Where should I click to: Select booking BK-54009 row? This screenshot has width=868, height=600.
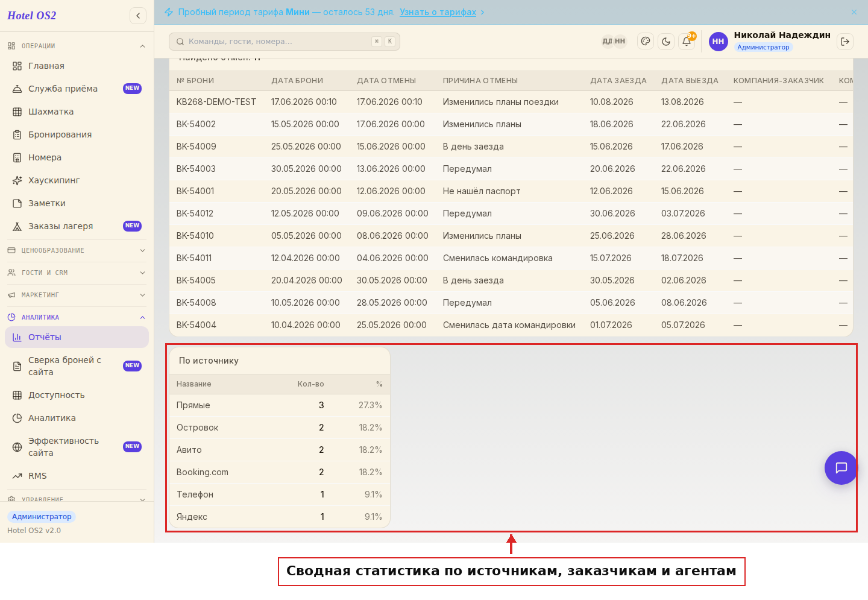[x=511, y=147]
